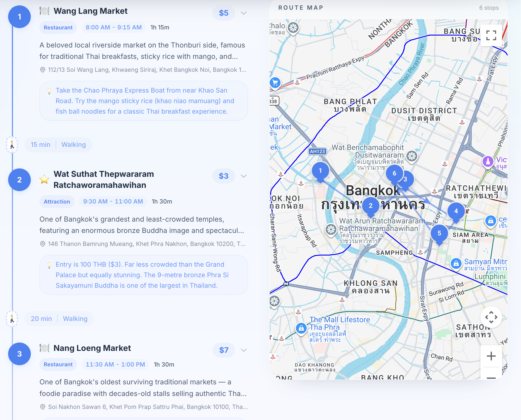Select the walking icon between stops 1 and 2
The image size is (521, 420).
tap(12, 145)
